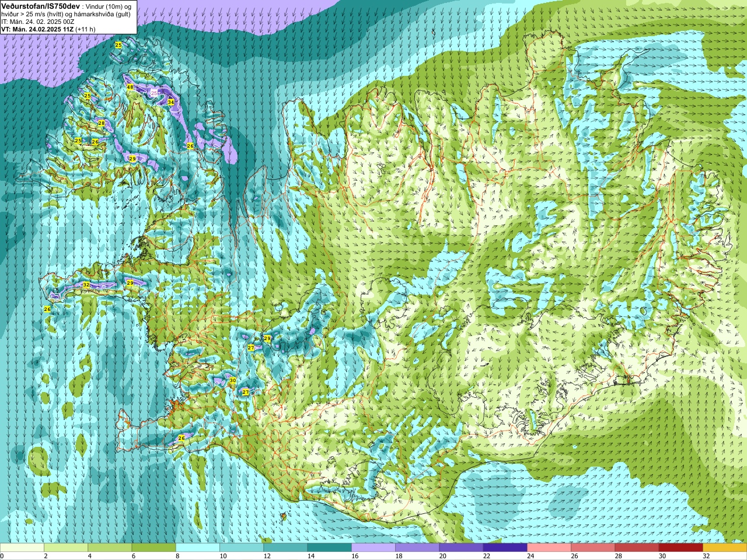Click the 0–2 m/s pale yellow legend swatch

pyautogui.click(x=22, y=548)
